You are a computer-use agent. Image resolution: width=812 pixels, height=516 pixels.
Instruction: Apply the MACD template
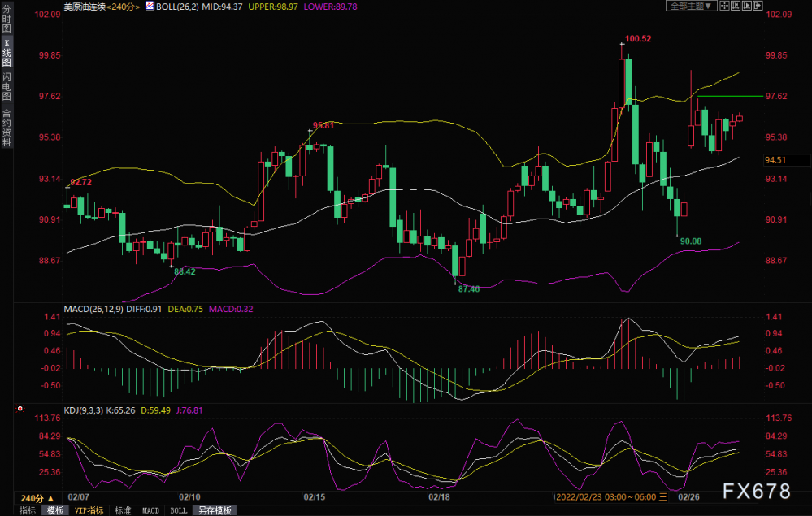(150, 511)
